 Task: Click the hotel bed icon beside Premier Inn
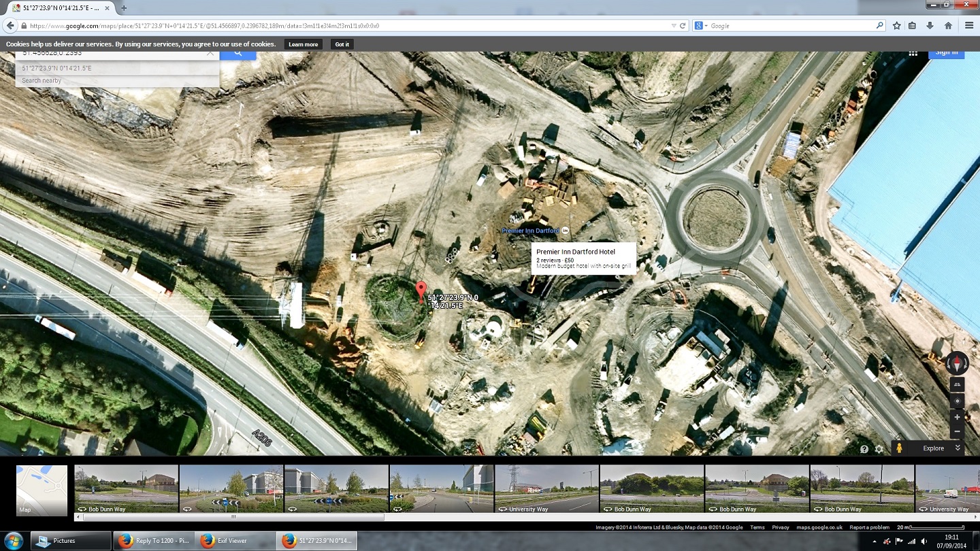pyautogui.click(x=565, y=231)
